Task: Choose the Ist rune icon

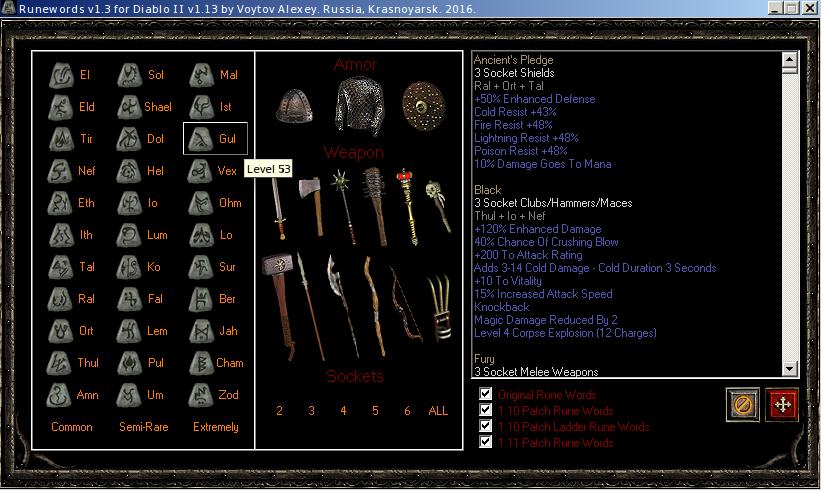Action: [202, 107]
